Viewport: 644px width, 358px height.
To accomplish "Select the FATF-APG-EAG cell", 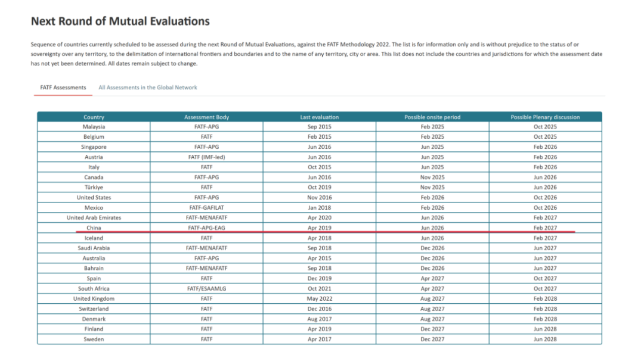I will point(206,228).
